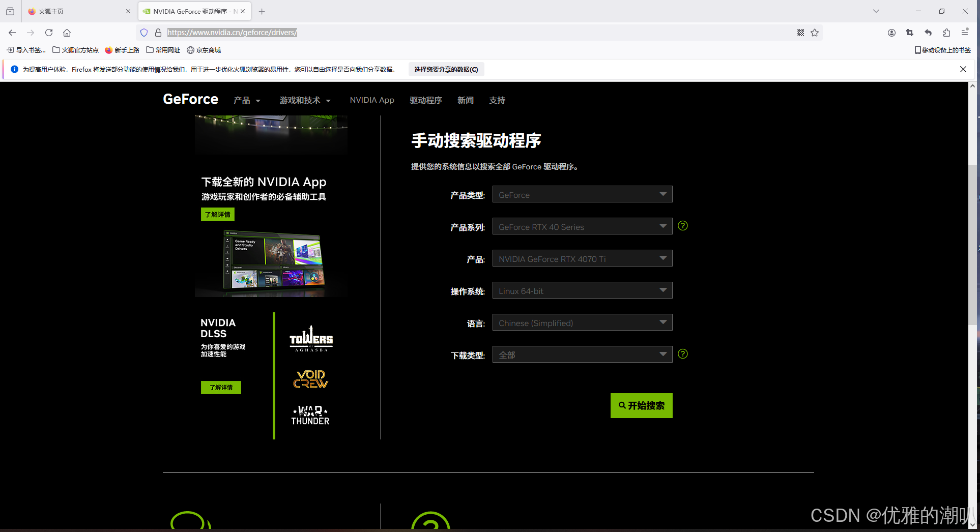The height and width of the screenshot is (532, 980).
Task: Open the extensions puzzle icon
Action: pos(946,33)
